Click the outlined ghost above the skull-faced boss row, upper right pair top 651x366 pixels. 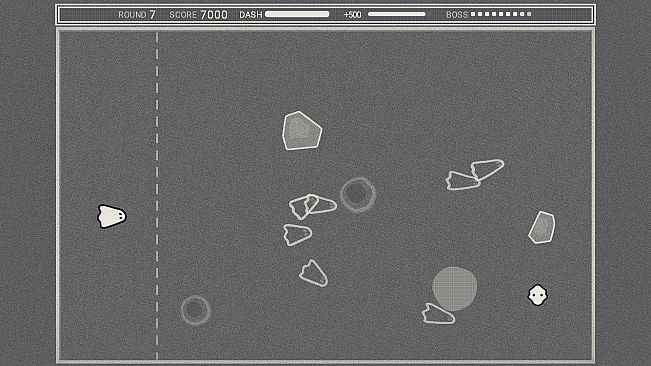pos(487,169)
